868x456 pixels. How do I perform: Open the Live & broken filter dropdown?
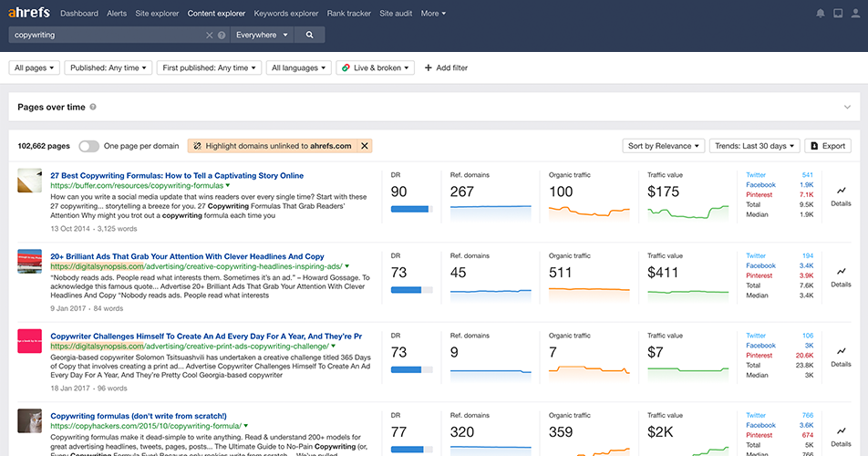coord(376,67)
